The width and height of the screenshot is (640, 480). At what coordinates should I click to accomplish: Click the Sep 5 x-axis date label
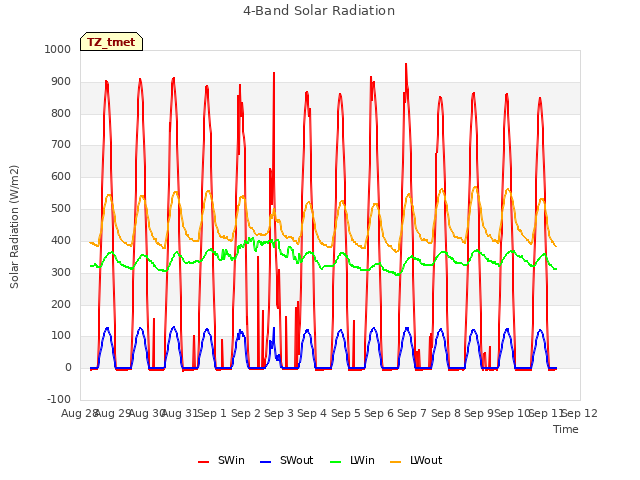346,413
